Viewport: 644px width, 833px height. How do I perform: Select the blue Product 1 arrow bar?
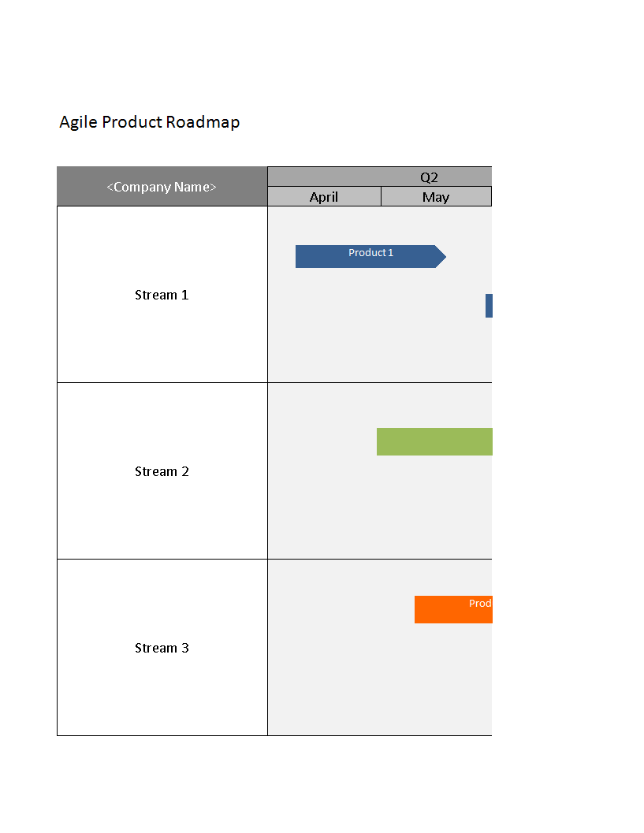coord(363,257)
